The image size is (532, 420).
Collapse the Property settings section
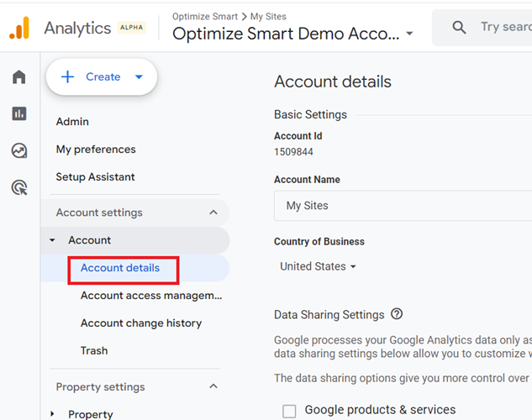click(213, 386)
